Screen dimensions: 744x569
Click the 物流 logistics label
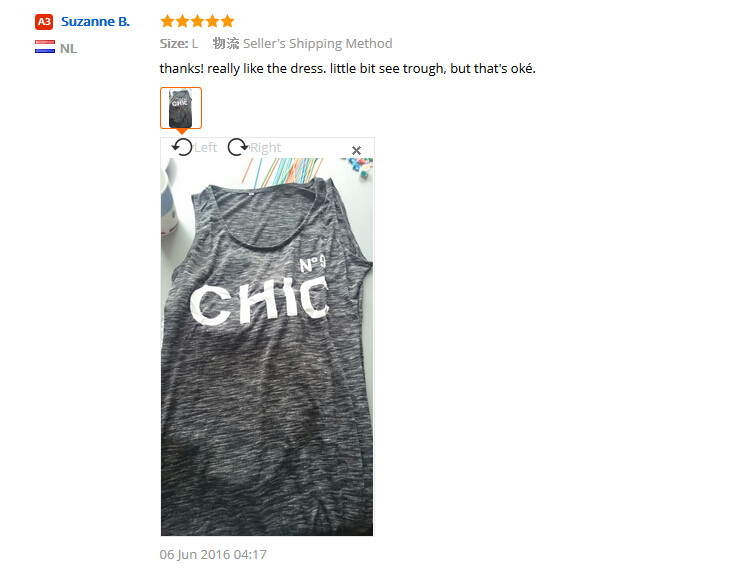point(226,44)
